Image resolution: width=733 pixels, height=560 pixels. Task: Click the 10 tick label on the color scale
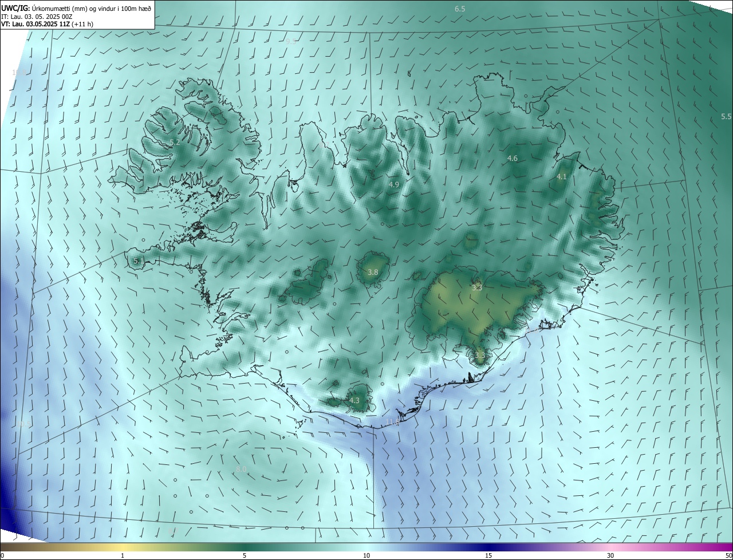point(366,555)
